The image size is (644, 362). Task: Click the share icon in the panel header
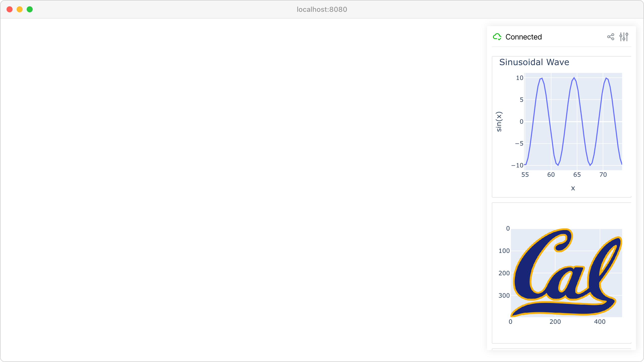pyautogui.click(x=611, y=37)
